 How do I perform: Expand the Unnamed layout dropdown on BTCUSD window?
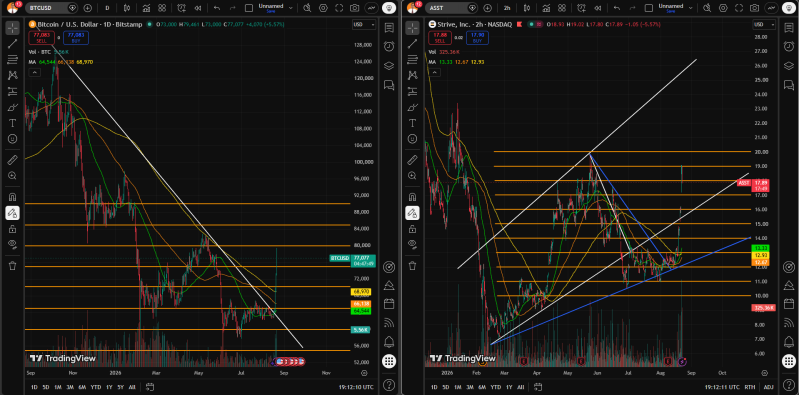click(291, 8)
